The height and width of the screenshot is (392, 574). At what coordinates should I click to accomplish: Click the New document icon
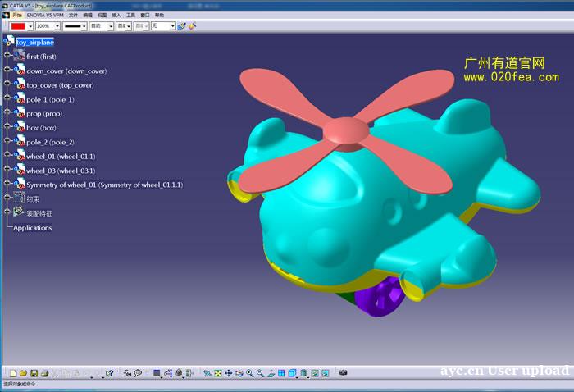12,374
